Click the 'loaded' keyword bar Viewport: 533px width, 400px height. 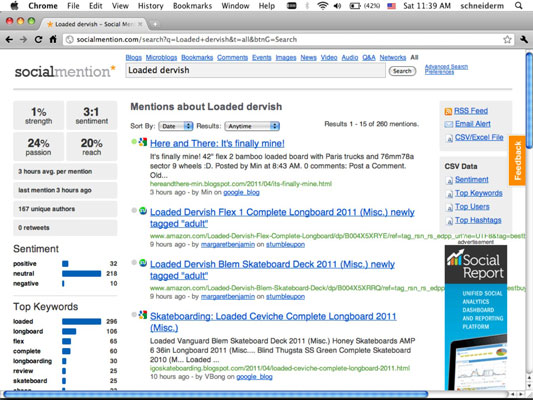pos(82,321)
